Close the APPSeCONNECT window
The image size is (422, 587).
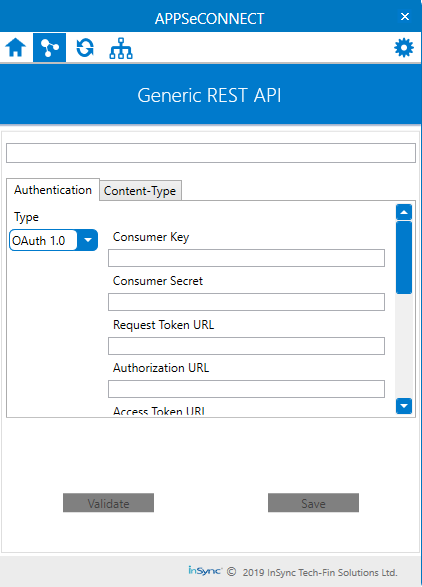[405, 16]
